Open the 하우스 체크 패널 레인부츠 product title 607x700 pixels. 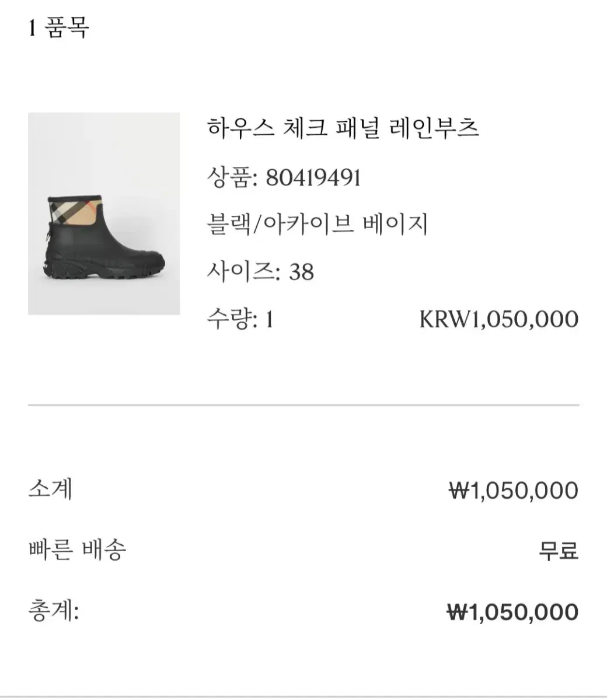343,127
